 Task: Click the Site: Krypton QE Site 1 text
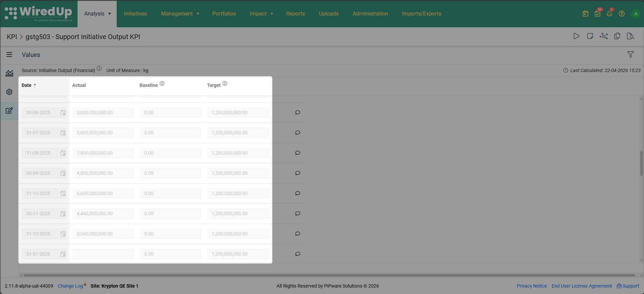[114, 286]
